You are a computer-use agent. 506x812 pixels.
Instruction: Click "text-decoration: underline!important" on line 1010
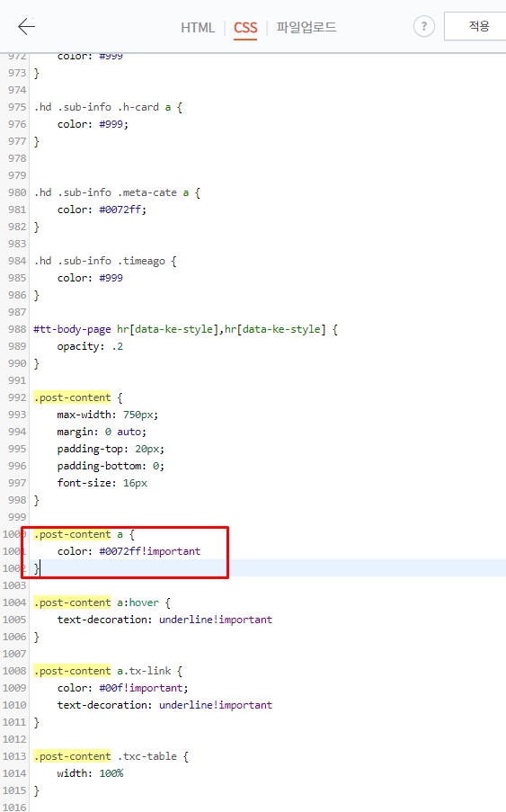click(x=164, y=705)
